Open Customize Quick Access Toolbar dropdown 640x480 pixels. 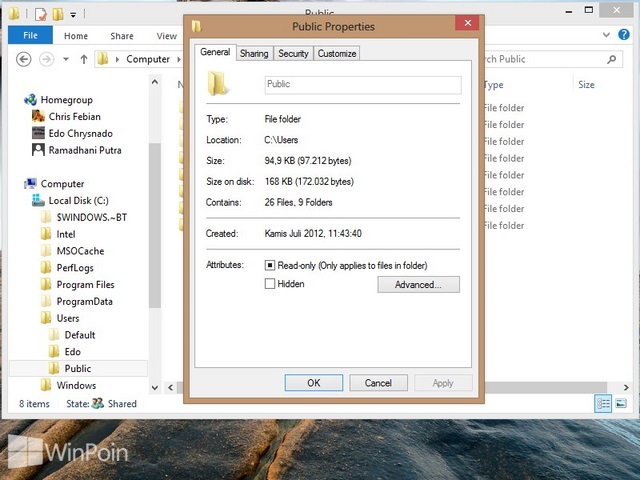pos(73,15)
